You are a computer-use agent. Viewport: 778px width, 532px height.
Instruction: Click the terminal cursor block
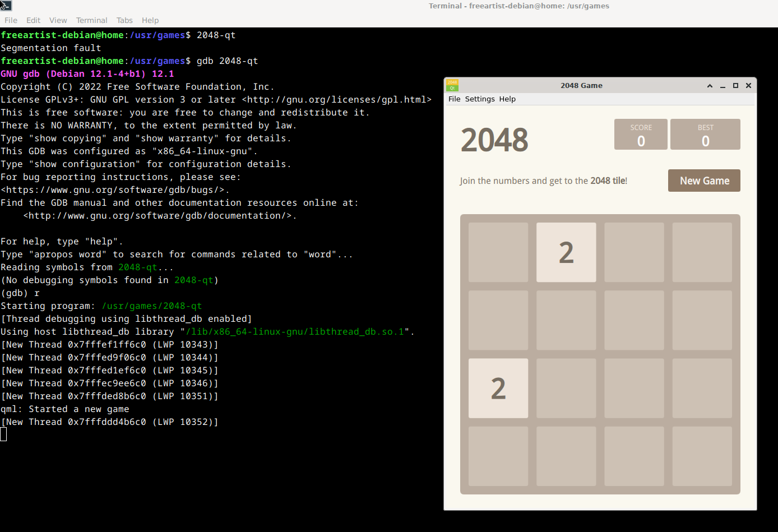click(3, 434)
